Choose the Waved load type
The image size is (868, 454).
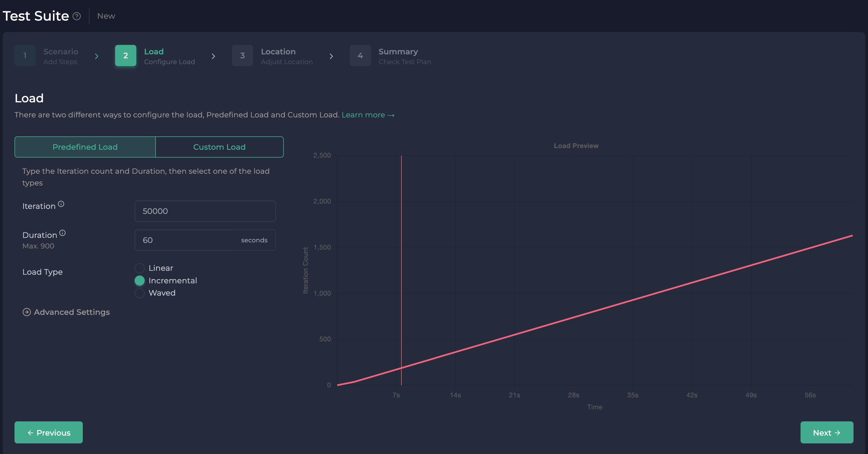click(x=139, y=293)
